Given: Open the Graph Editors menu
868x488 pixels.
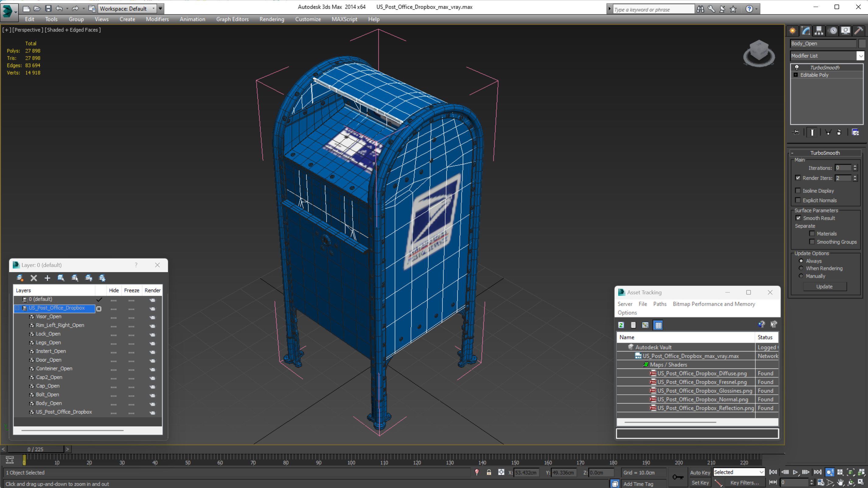Looking at the screenshot, I should (x=232, y=19).
